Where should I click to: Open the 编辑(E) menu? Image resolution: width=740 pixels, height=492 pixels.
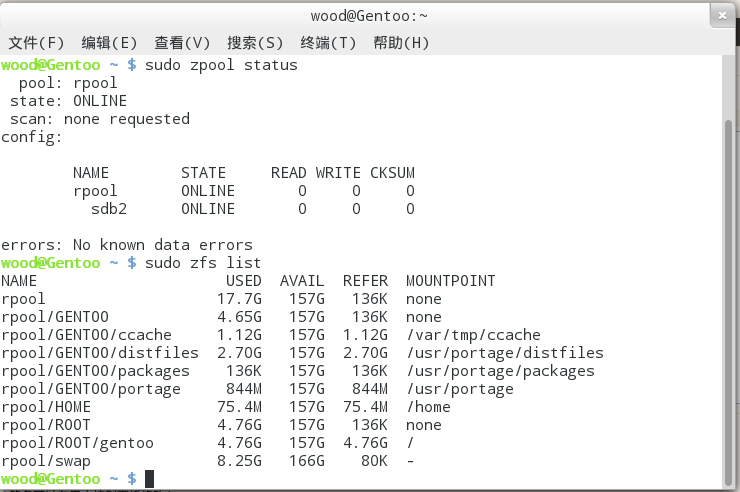point(109,43)
